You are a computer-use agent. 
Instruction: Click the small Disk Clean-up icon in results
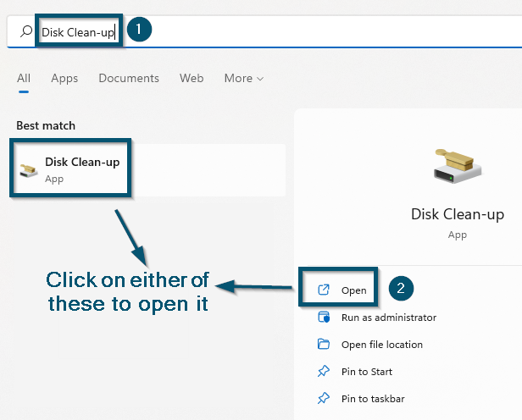tap(29, 170)
